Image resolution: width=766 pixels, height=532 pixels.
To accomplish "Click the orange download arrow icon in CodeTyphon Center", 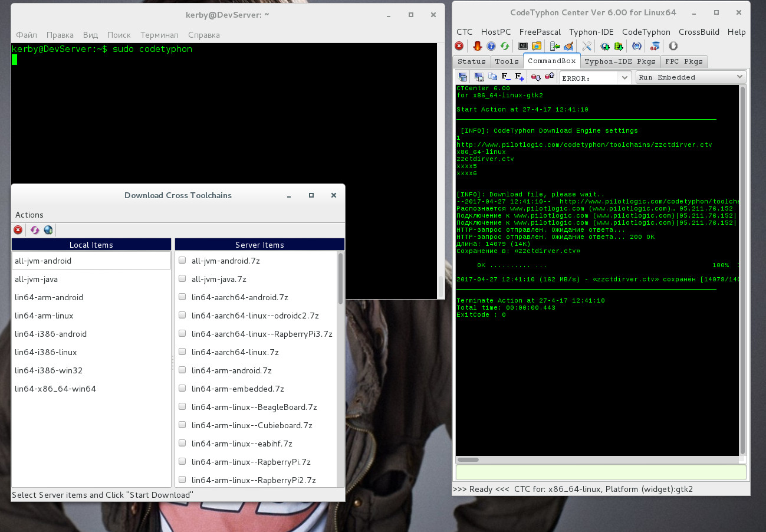I will click(x=478, y=46).
